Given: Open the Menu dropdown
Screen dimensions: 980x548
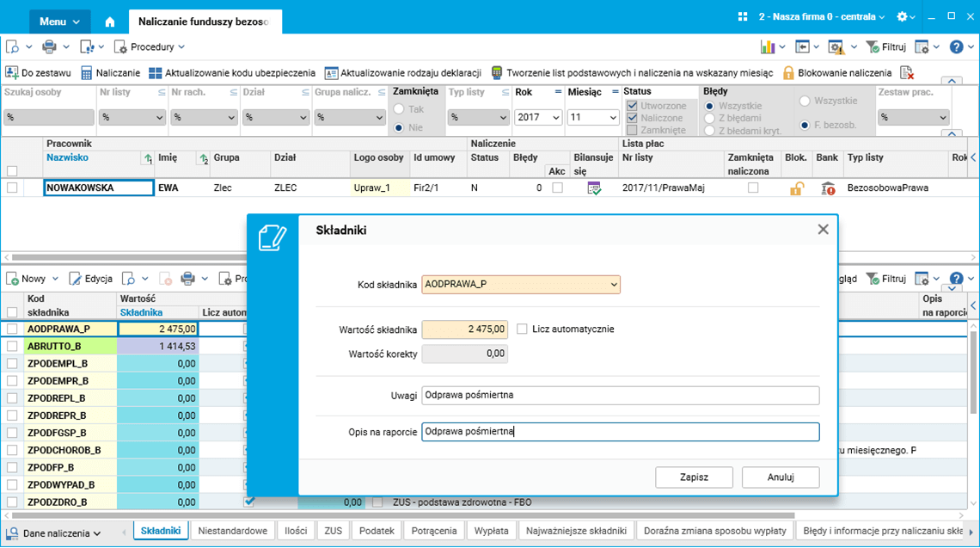Looking at the screenshot, I should [60, 22].
